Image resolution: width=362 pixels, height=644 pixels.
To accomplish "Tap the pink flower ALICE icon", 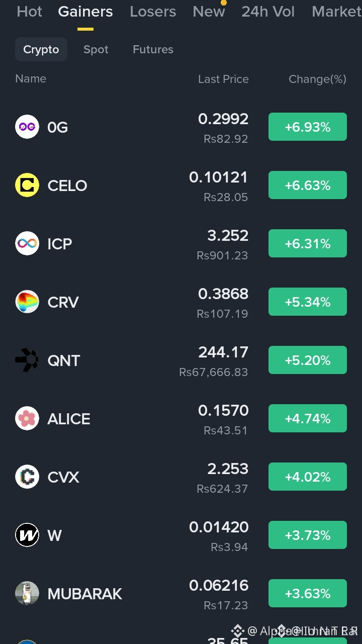I will point(27,418).
